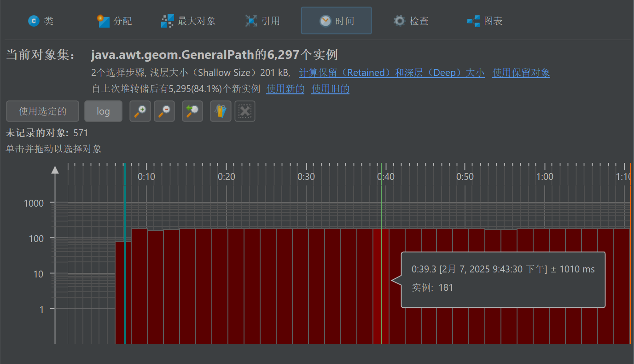The image size is (634, 364).
Task: Click the 使用新的 link
Action: 285,89
